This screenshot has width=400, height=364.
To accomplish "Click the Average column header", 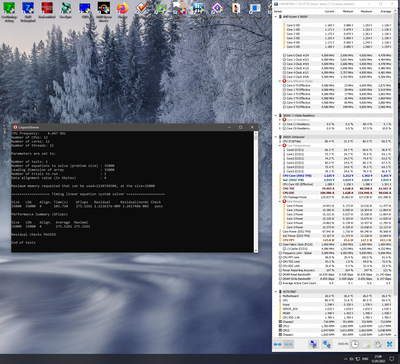I will pyautogui.click(x=385, y=11).
